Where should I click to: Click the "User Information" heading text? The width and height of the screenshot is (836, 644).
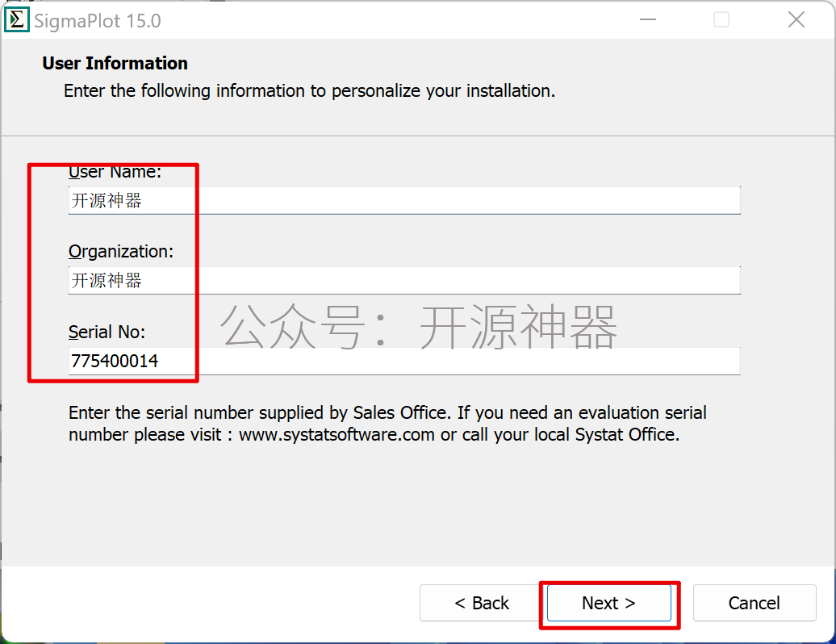click(x=115, y=64)
